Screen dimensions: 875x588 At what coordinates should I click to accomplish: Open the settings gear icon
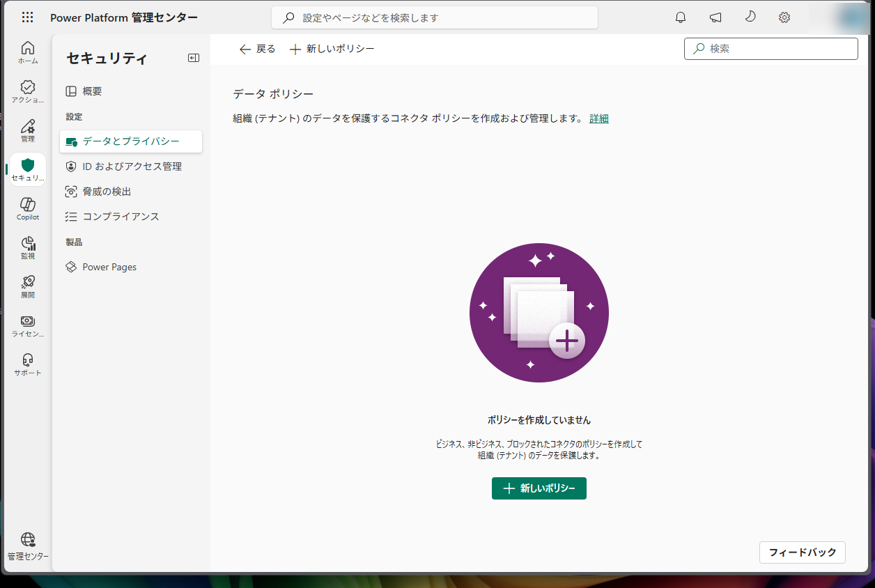(x=784, y=17)
